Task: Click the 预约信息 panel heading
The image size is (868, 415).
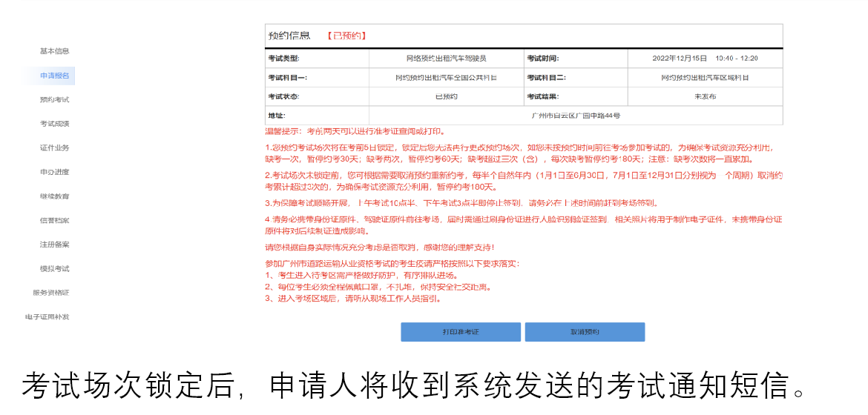Action: pyautogui.click(x=289, y=36)
